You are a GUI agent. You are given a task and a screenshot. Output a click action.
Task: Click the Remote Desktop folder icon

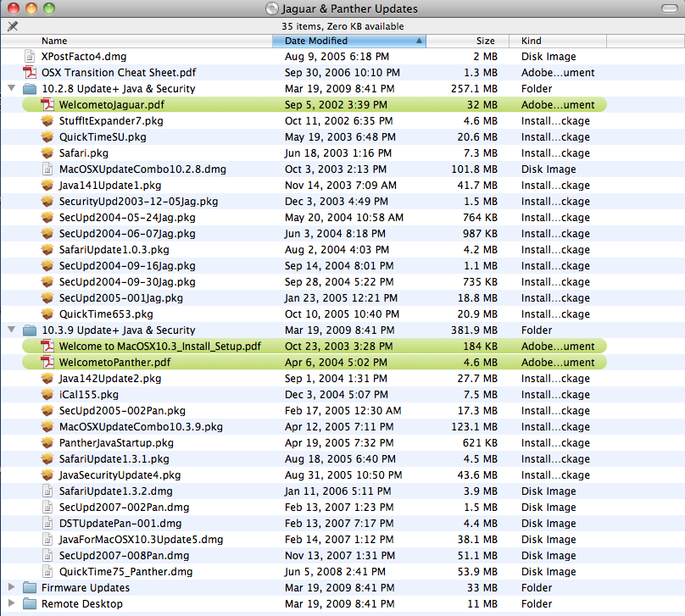click(30, 604)
